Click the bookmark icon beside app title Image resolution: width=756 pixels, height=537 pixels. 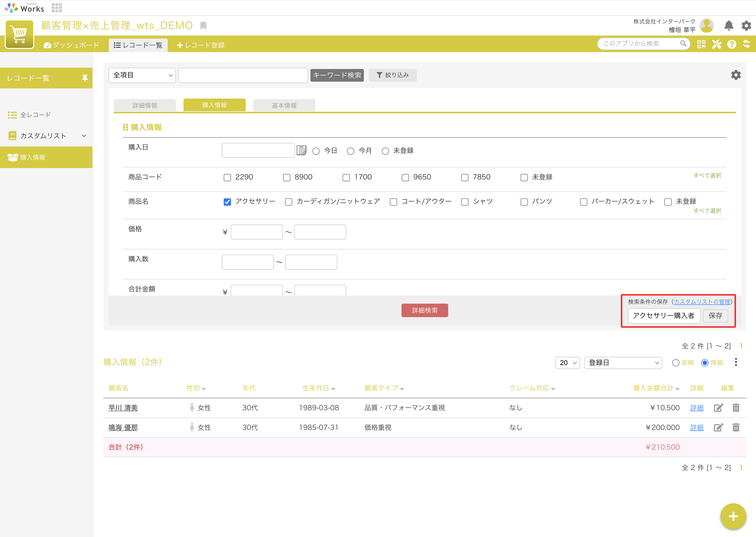203,25
